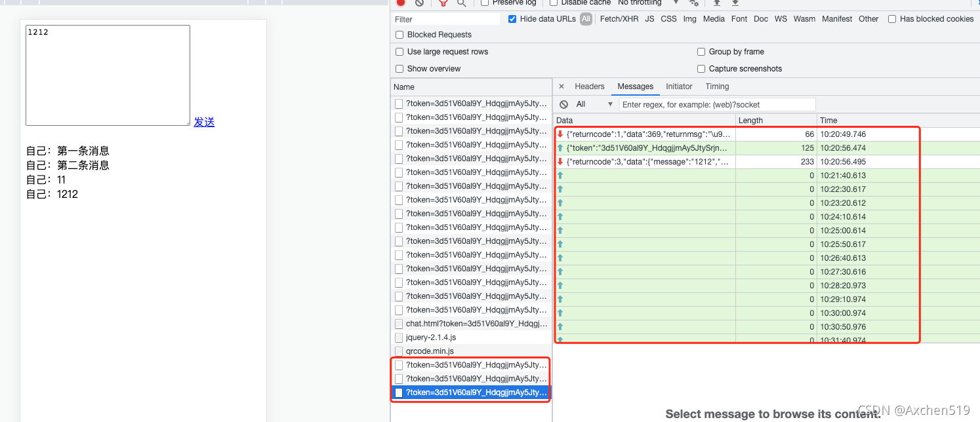The height and width of the screenshot is (422, 980).
Task: Click the clear network log icon
Action: coord(420,3)
